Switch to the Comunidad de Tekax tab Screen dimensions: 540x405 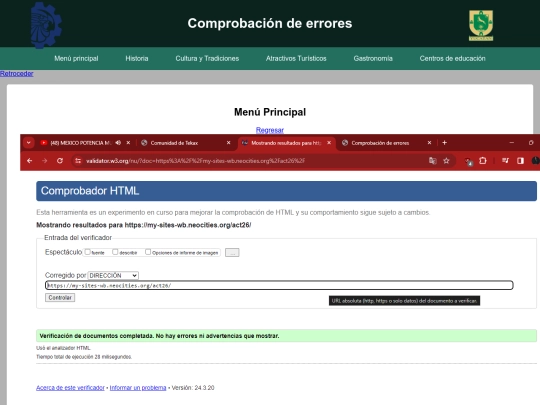tap(174, 143)
